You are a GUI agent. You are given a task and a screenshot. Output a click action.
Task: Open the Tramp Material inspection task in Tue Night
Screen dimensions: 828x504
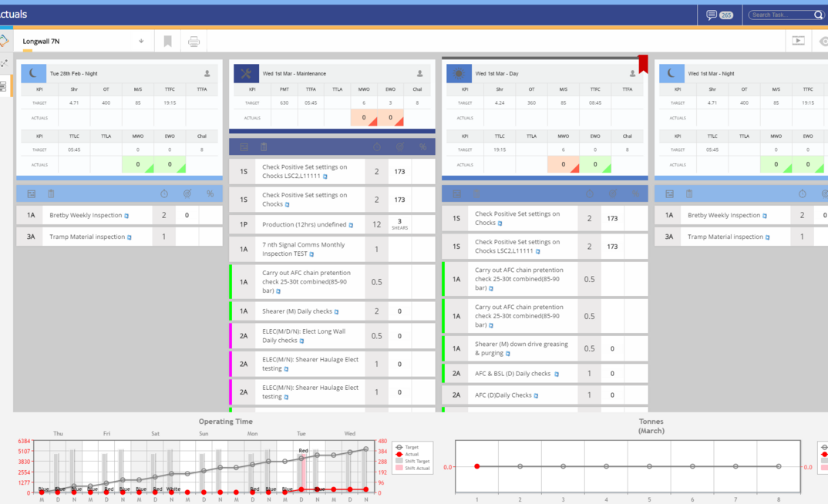click(x=86, y=237)
